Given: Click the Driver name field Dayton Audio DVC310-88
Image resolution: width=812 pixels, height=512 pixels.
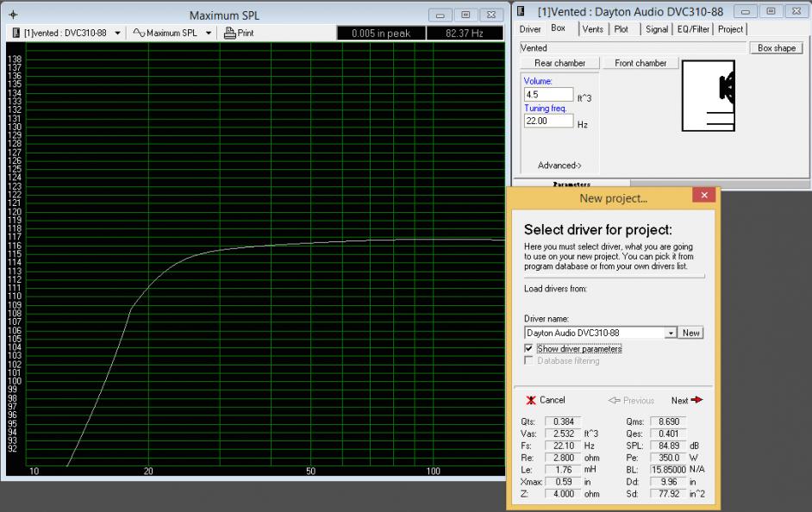Looking at the screenshot, I should (x=595, y=333).
